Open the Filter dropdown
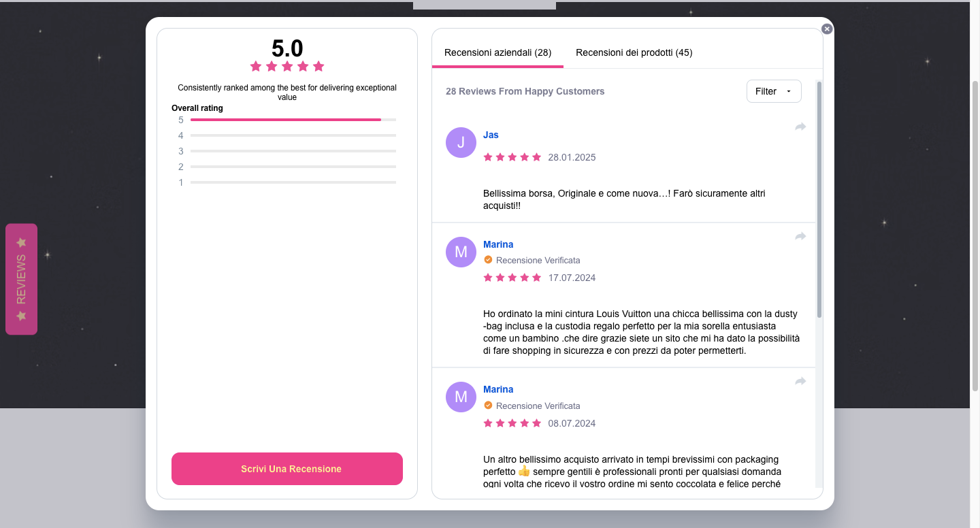This screenshot has width=980, height=528. (774, 91)
